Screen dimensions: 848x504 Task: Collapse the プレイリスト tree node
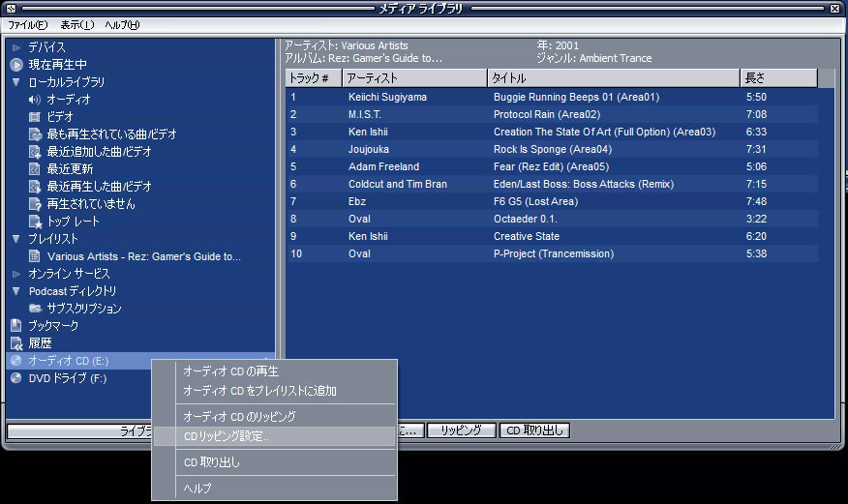pyautogui.click(x=16, y=238)
